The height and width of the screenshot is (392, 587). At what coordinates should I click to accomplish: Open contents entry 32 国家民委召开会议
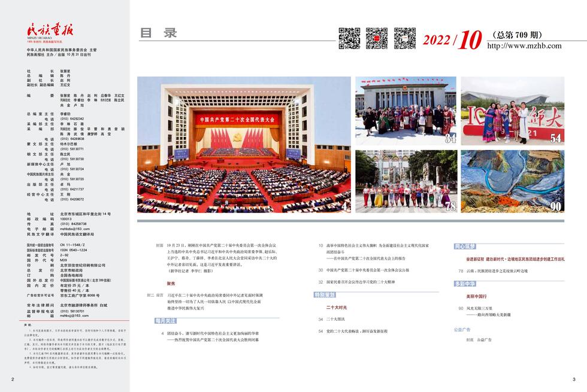tap(356, 282)
